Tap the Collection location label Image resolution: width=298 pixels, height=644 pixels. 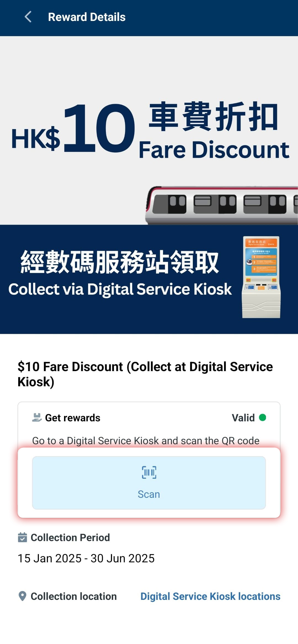pos(74,596)
